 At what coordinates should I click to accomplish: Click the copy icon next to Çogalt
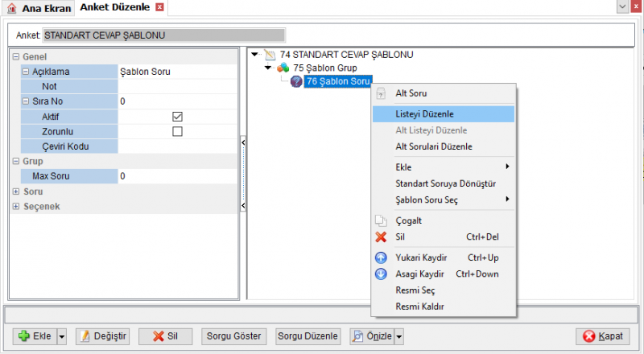click(x=381, y=220)
